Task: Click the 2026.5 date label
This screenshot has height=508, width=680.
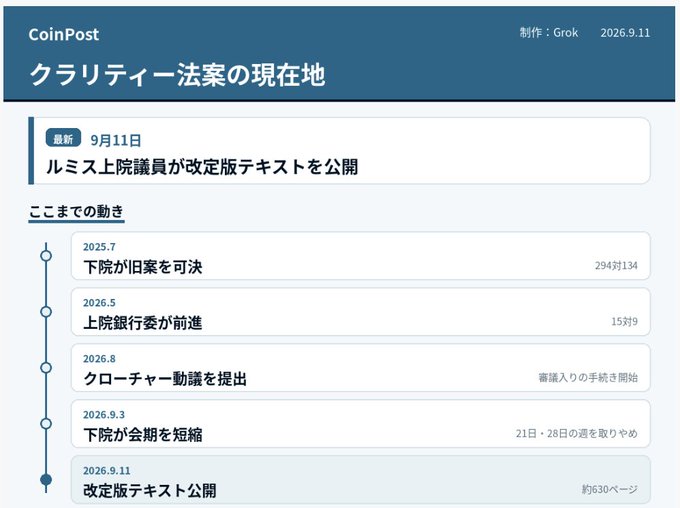Action: pos(99,303)
